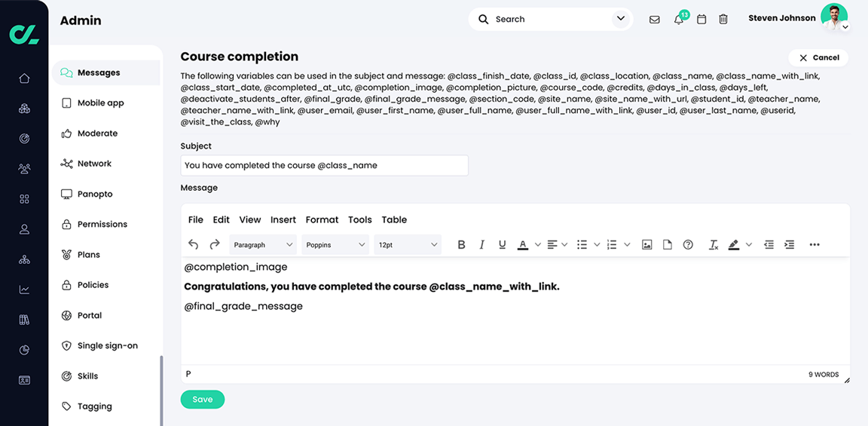Click the admin sidebar scrollbar
The image size is (868, 426).
[x=162, y=390]
